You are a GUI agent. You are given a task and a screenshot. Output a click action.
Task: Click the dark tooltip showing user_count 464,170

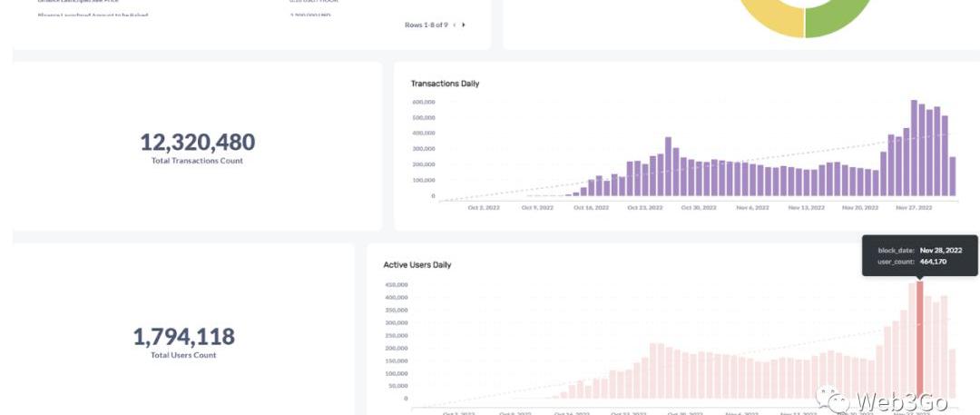(921, 256)
